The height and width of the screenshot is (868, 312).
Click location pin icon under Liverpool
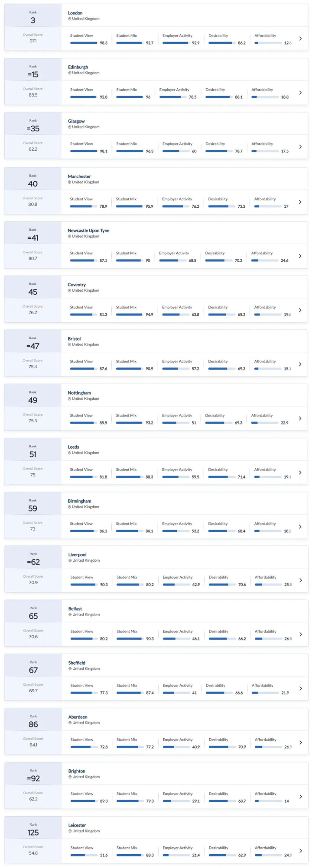coord(70,560)
